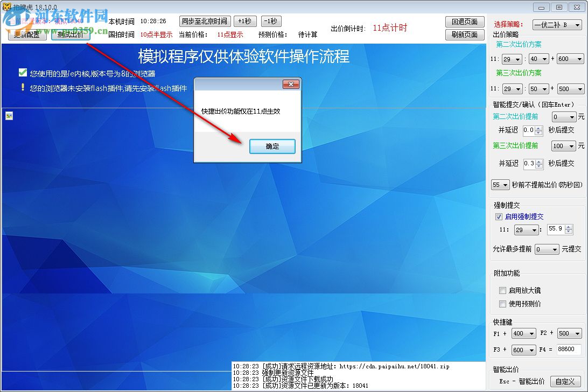Open the F1 hotkey dropdown set to 400
The height and width of the screenshot is (392, 588).
click(524, 333)
